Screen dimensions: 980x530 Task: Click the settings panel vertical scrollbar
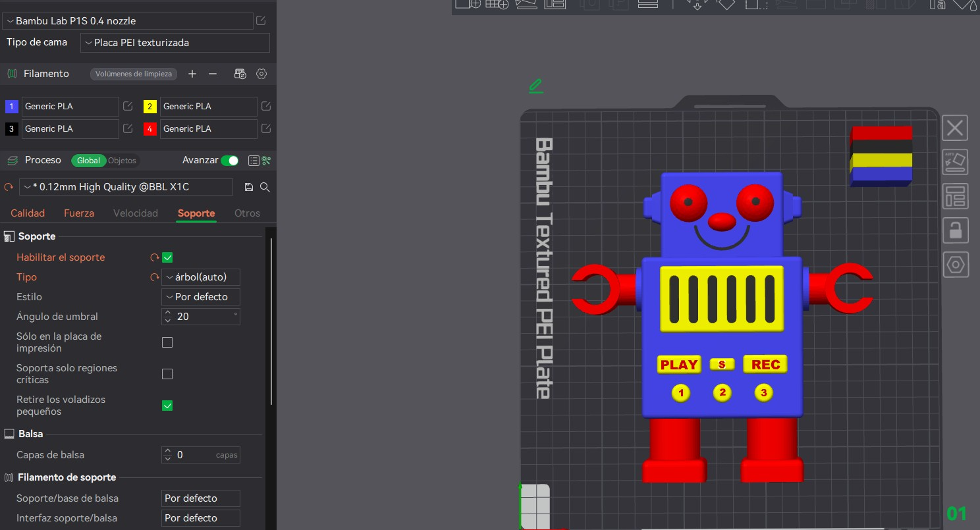point(271,321)
